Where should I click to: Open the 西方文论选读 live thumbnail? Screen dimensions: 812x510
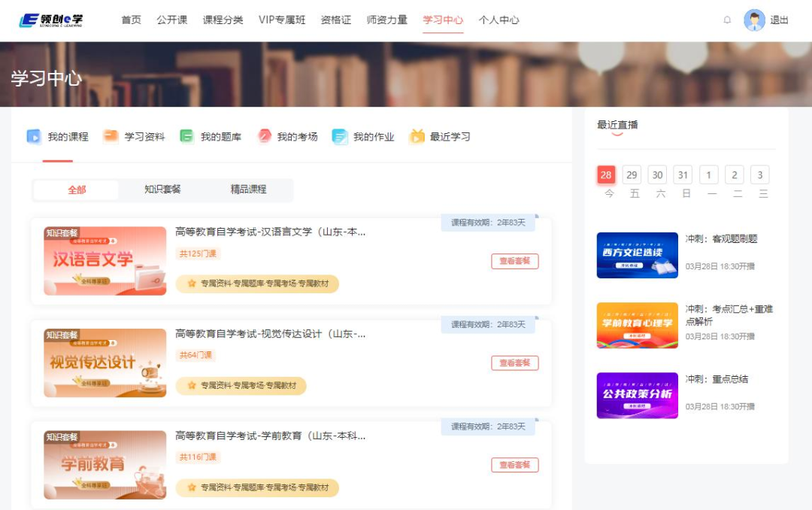click(x=637, y=253)
